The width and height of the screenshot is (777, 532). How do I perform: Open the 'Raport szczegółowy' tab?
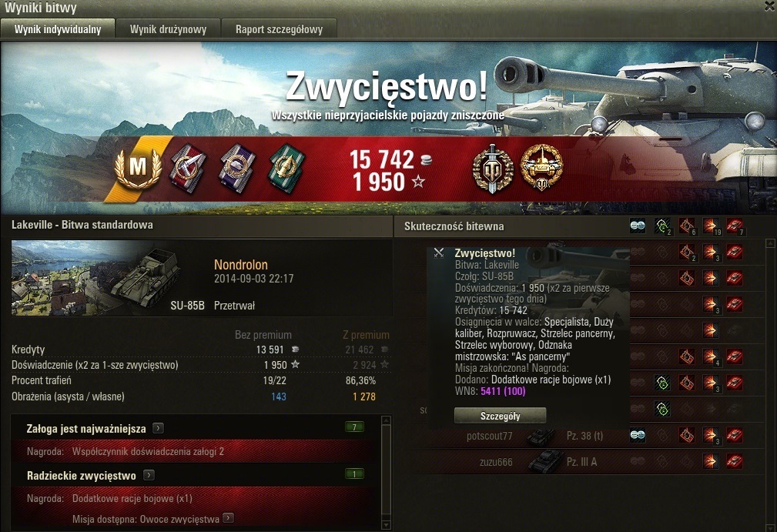(x=279, y=28)
